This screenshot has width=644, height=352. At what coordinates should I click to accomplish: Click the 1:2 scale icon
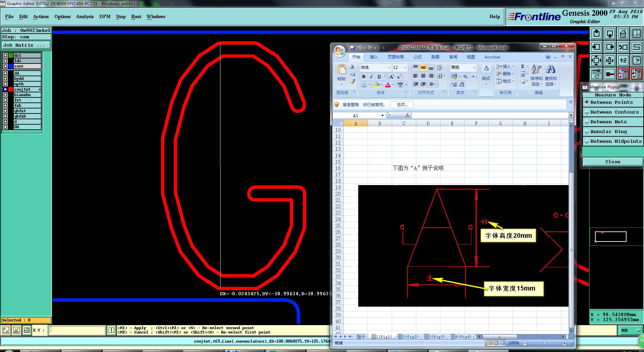point(623,60)
